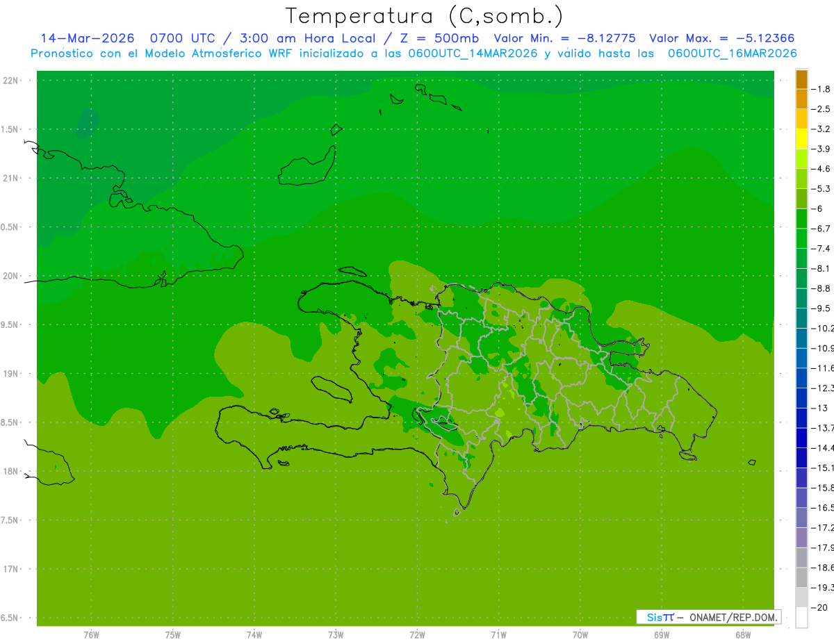The image size is (834, 644).
Task: Click the '0700 UTC' time text
Action: coord(185,38)
